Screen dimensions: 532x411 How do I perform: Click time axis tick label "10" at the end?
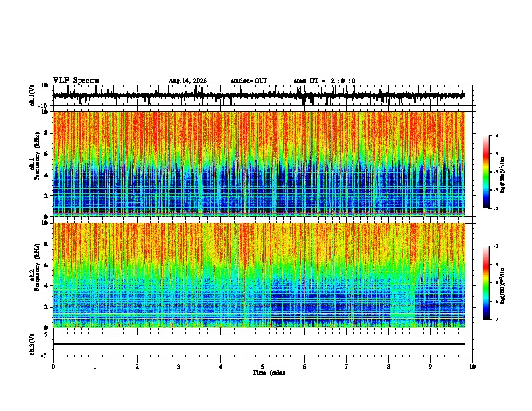pyautogui.click(x=472, y=367)
